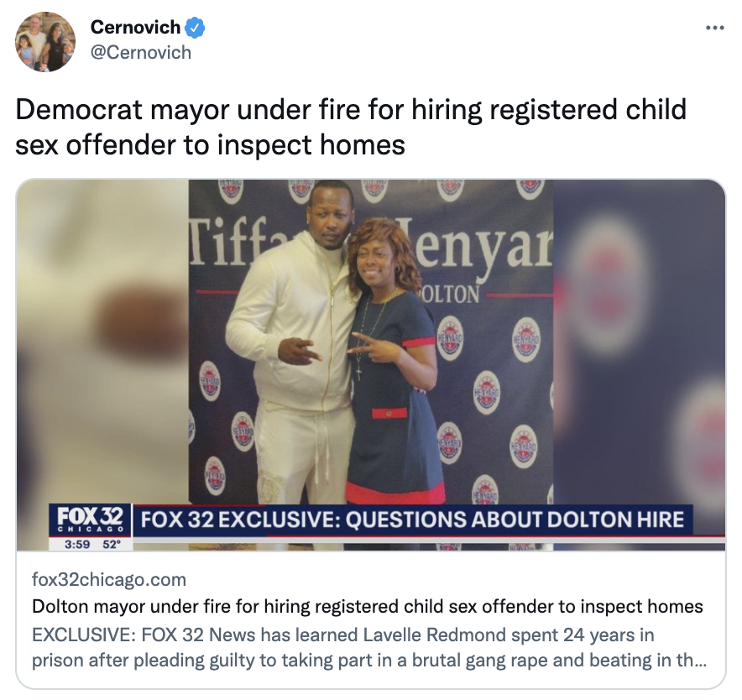742x700 pixels.
Task: Click the Cernovich display name
Action: pos(135,28)
